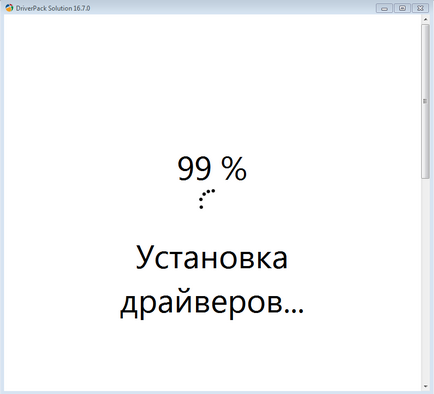Viewport: 434px width, 394px height.
Task: Click the percent sign after 99
Action: point(234,169)
